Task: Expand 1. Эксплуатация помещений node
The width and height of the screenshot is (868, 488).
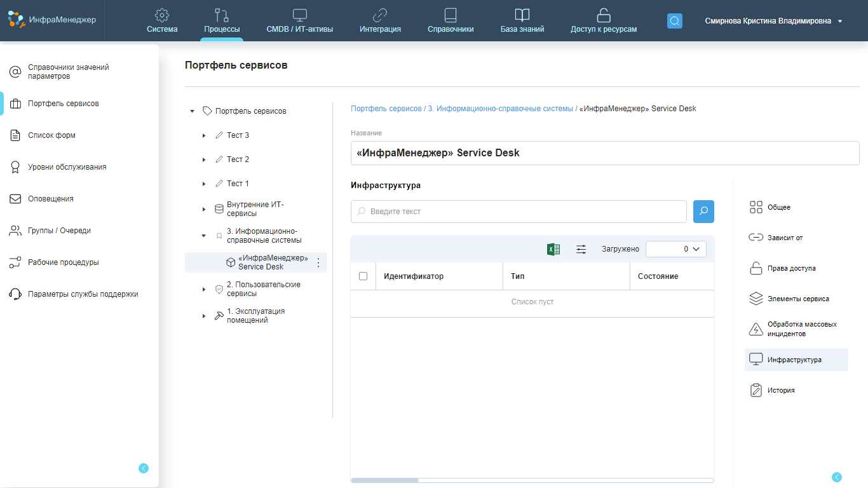Action: (204, 316)
